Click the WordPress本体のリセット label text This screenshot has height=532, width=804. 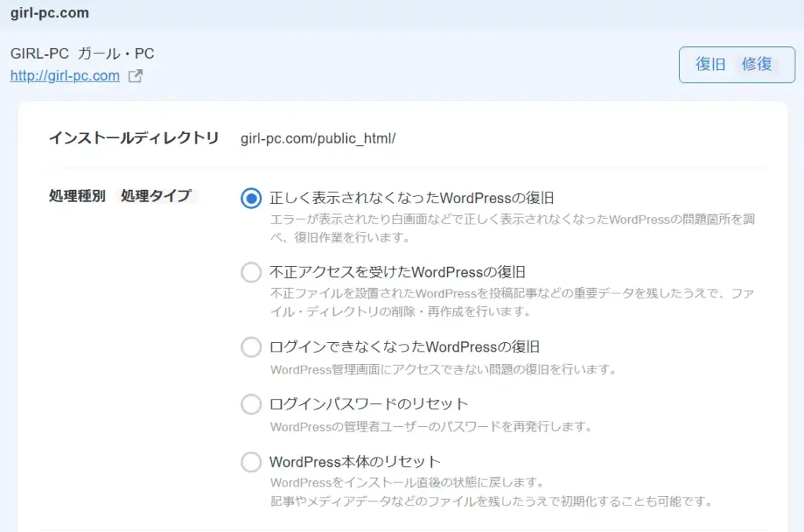[354, 462]
